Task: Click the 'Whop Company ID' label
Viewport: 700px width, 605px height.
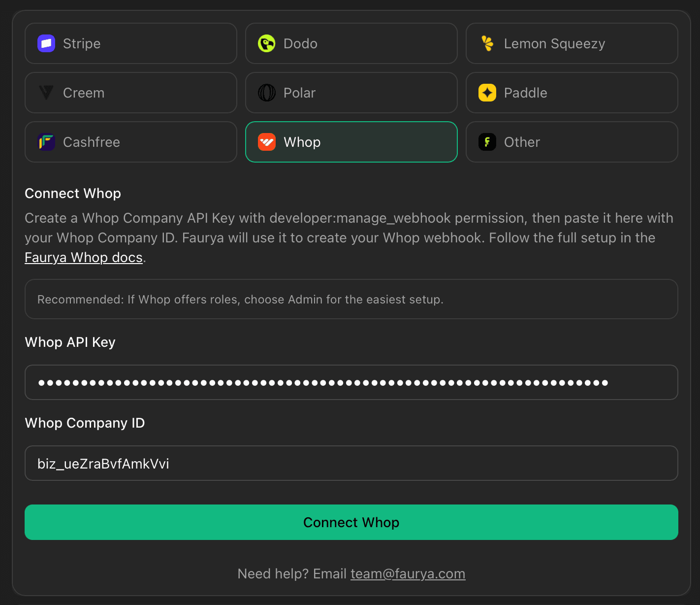Action: coord(85,423)
